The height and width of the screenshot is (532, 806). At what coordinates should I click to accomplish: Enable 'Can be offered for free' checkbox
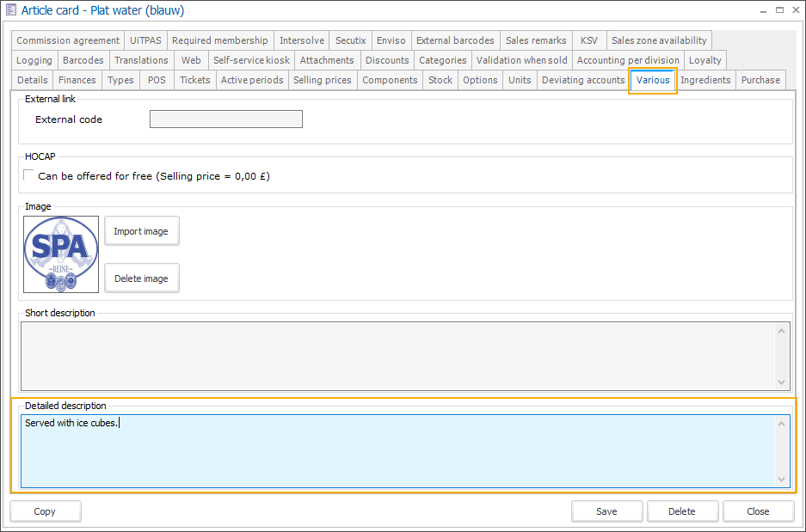pyautogui.click(x=29, y=175)
